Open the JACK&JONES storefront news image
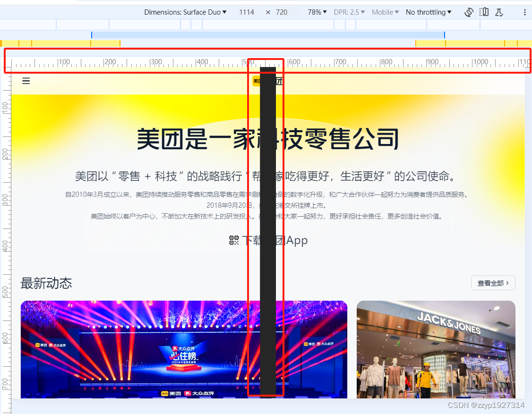The image size is (532, 414). (x=436, y=350)
